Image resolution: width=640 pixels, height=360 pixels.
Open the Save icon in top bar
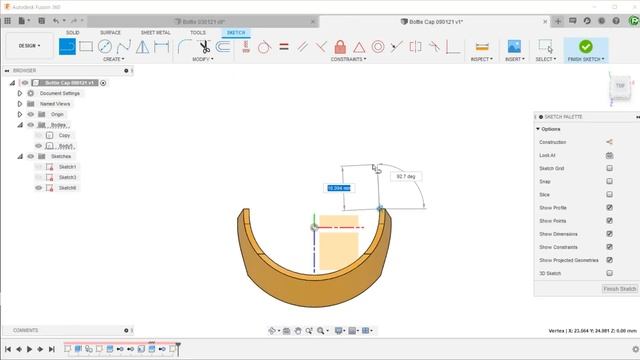click(x=42, y=21)
